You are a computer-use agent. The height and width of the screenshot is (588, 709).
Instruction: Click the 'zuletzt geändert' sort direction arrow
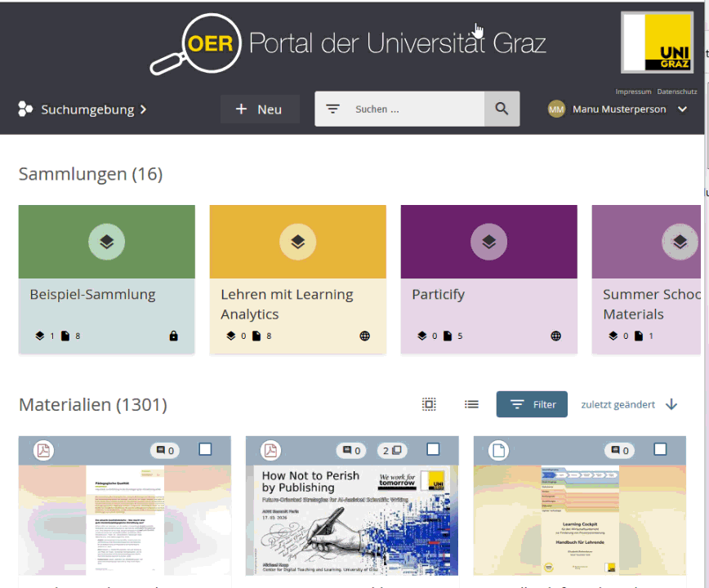pos(671,403)
